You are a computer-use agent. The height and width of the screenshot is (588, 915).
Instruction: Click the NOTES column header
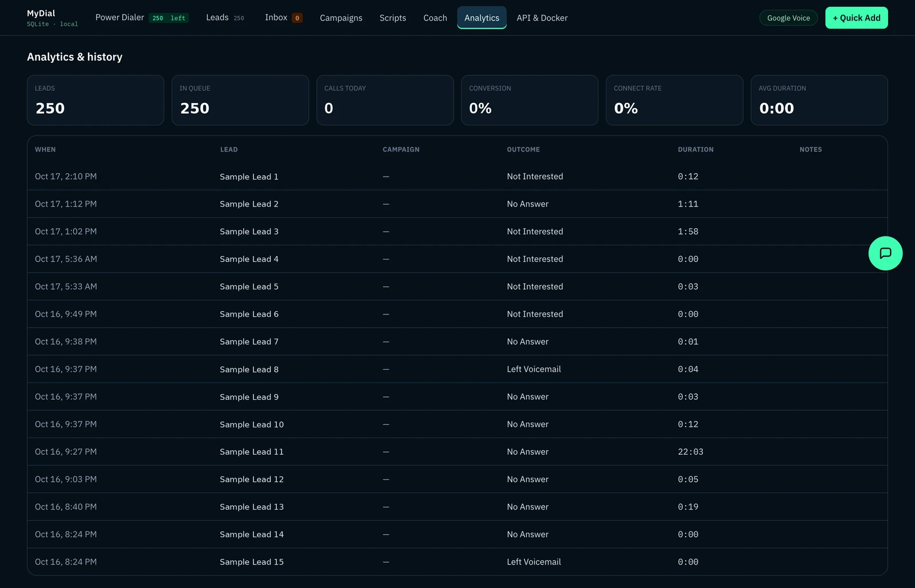click(x=810, y=149)
